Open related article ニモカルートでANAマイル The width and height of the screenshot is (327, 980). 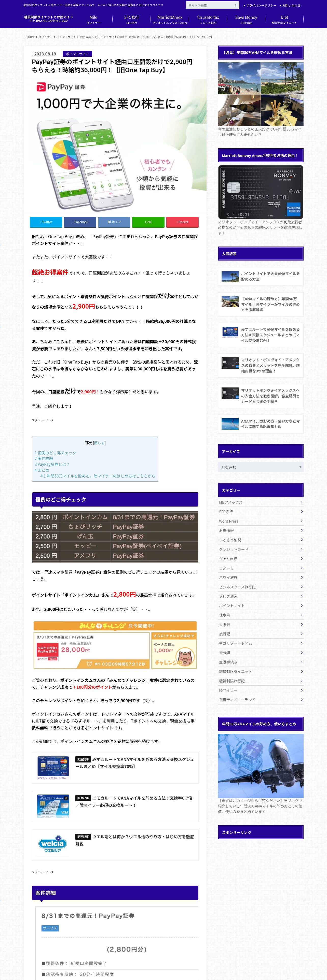pos(115,806)
